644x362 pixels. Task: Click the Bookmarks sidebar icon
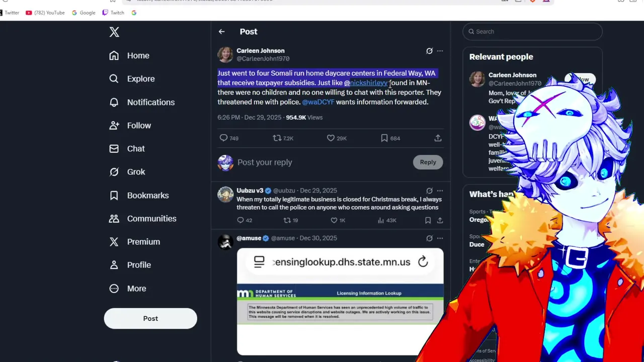pyautogui.click(x=114, y=195)
